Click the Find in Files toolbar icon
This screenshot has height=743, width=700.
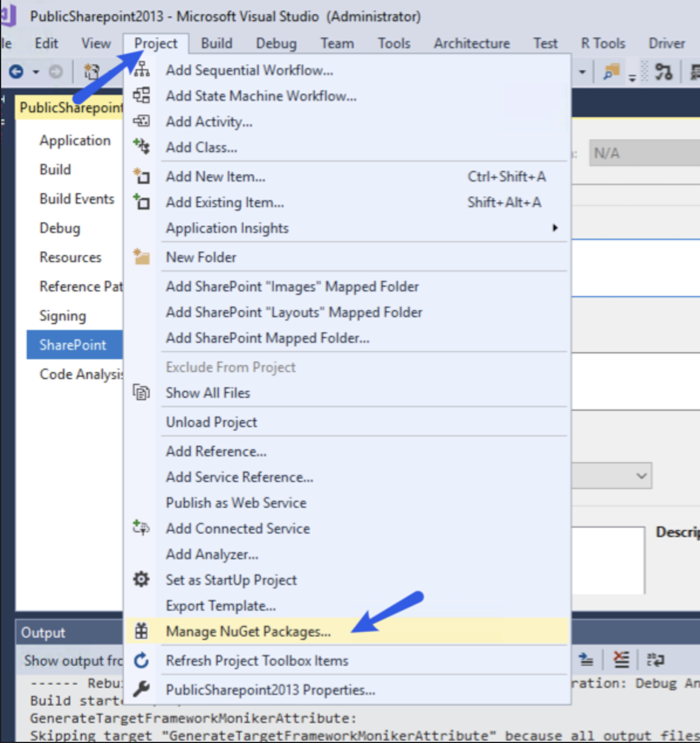point(611,72)
